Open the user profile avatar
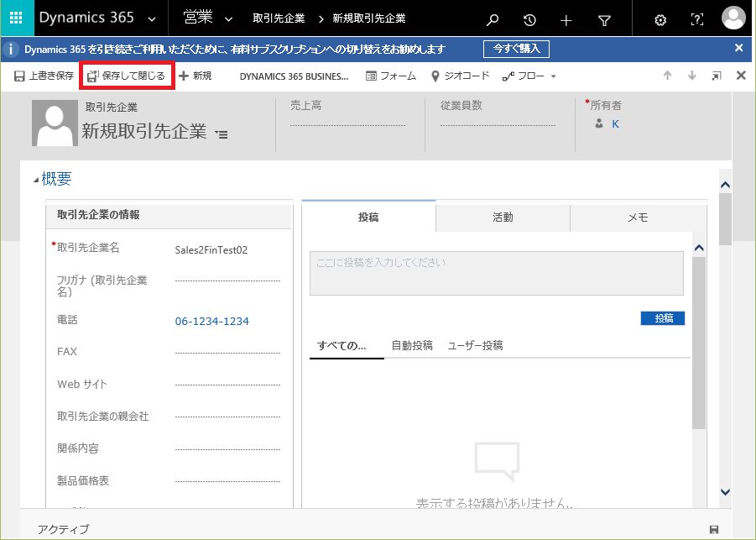The image size is (756, 540). 733,18
